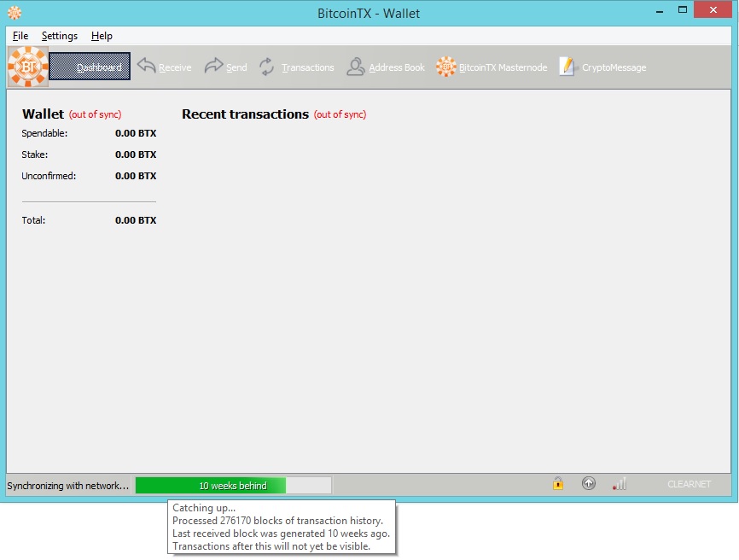
Task: Open the Receive page
Action: pyautogui.click(x=165, y=67)
